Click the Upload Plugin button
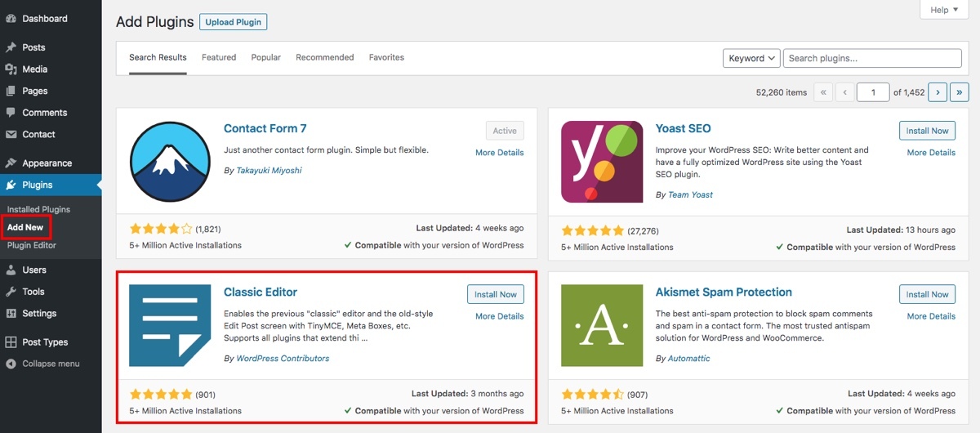980x433 pixels. (x=233, y=22)
